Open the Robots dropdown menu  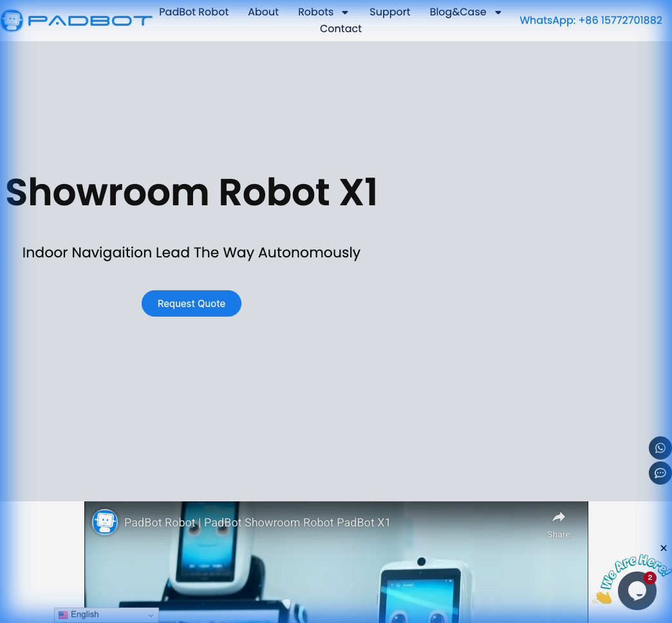coord(324,12)
